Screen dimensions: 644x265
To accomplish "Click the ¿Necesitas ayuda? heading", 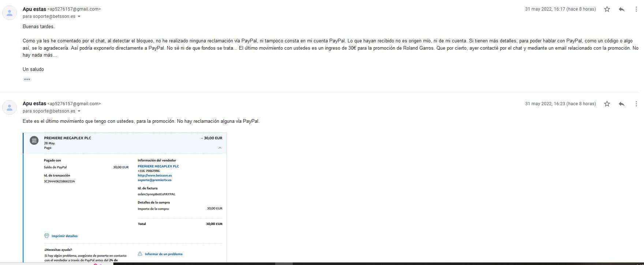I will (x=58, y=250).
